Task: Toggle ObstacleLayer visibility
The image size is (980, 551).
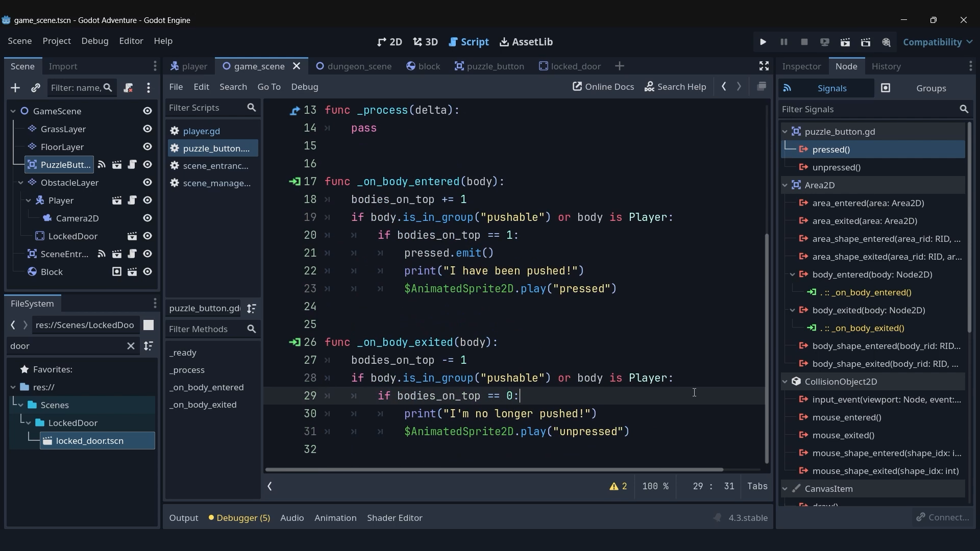Action: point(148,182)
